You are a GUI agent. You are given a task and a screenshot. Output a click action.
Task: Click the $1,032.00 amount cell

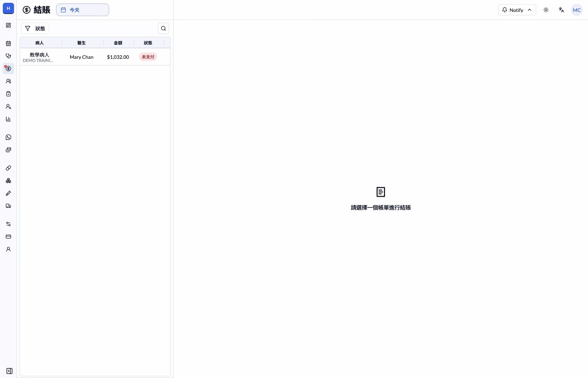(x=118, y=57)
